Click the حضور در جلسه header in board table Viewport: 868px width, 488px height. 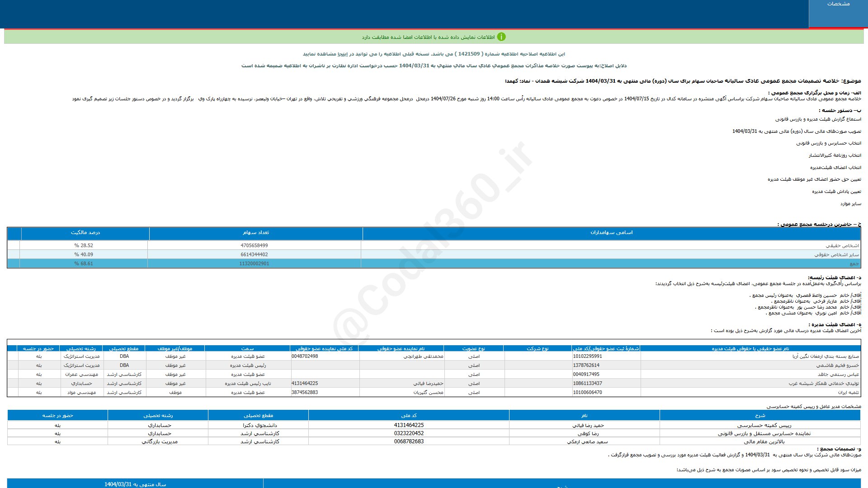click(x=38, y=349)
